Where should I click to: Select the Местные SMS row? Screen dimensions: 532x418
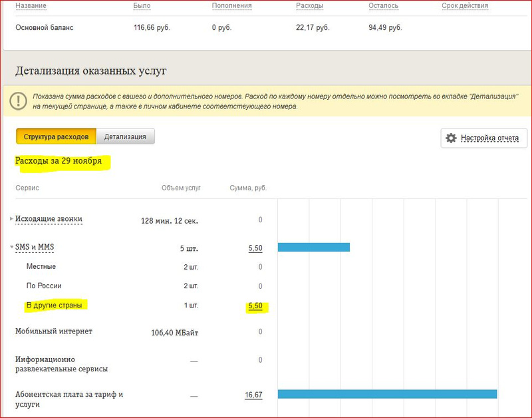coord(41,267)
